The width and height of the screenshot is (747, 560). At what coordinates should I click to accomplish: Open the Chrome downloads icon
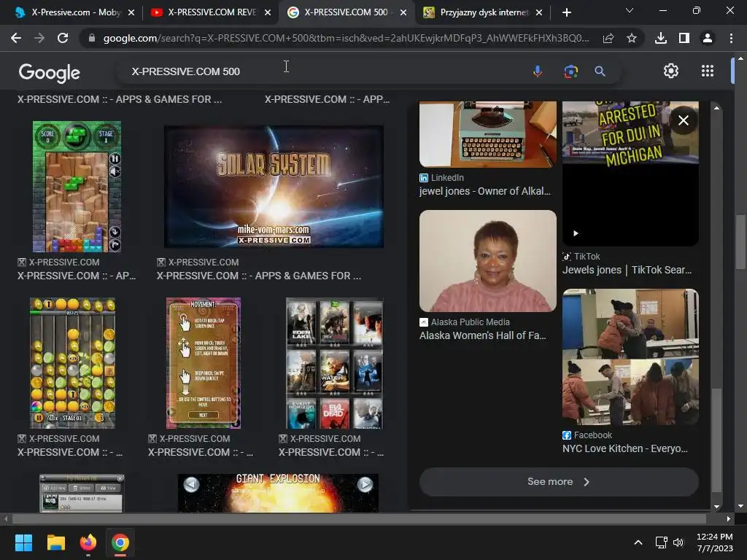(661, 38)
